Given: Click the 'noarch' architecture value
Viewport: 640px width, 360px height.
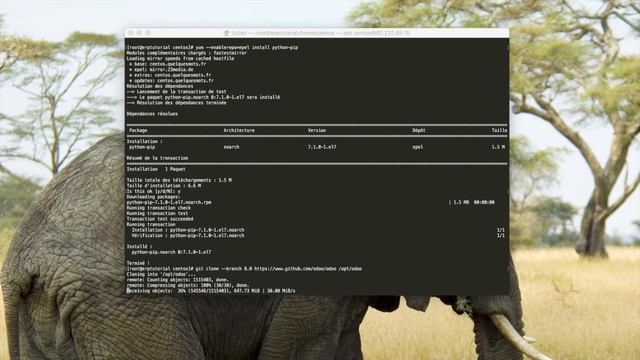Looking at the screenshot, I should click(231, 147).
